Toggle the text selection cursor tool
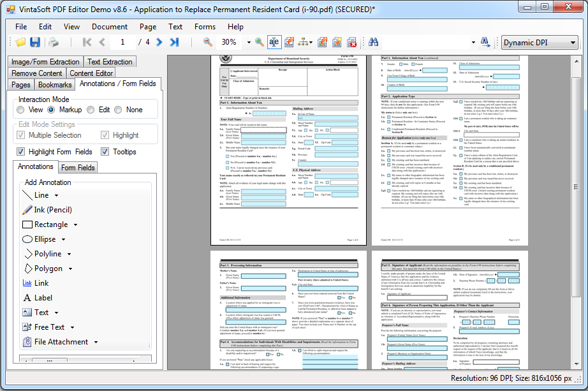 coord(274,42)
